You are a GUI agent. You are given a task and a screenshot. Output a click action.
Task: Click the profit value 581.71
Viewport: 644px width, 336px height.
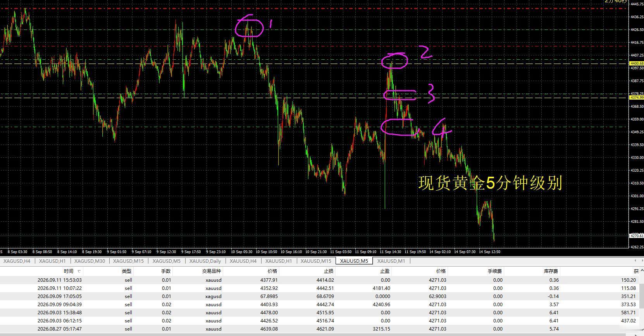click(x=628, y=312)
